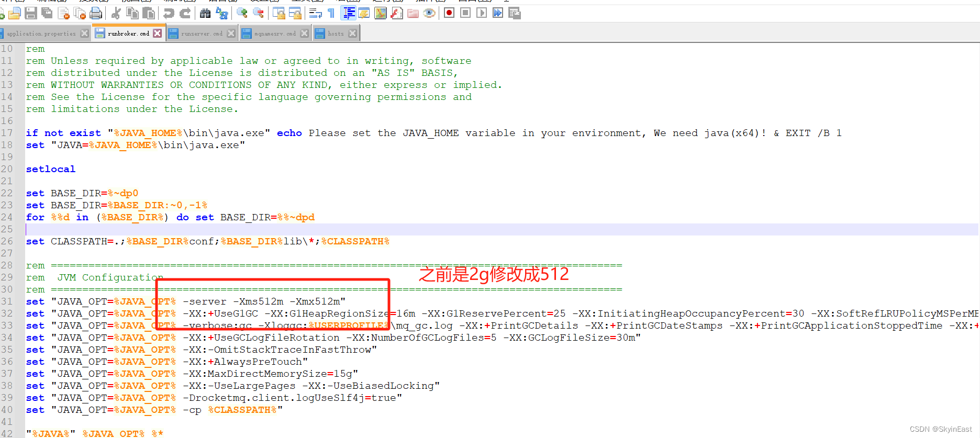980x438 pixels.
Task: Paste clipboard using the Paste toolbar icon
Action: 149,13
